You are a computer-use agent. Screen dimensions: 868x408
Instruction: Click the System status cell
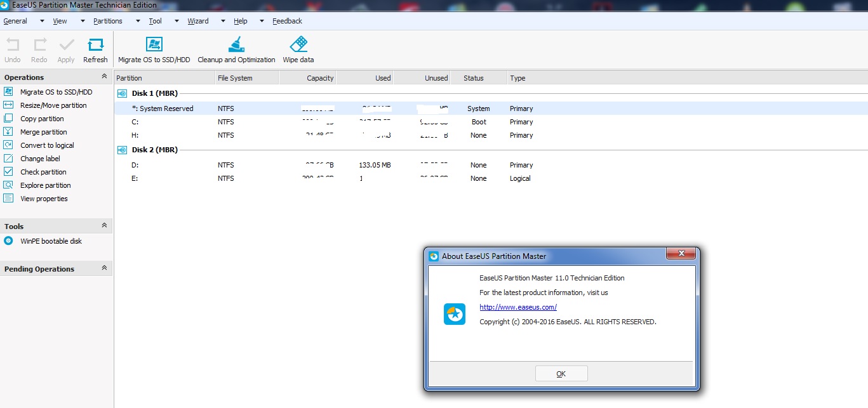[479, 109]
